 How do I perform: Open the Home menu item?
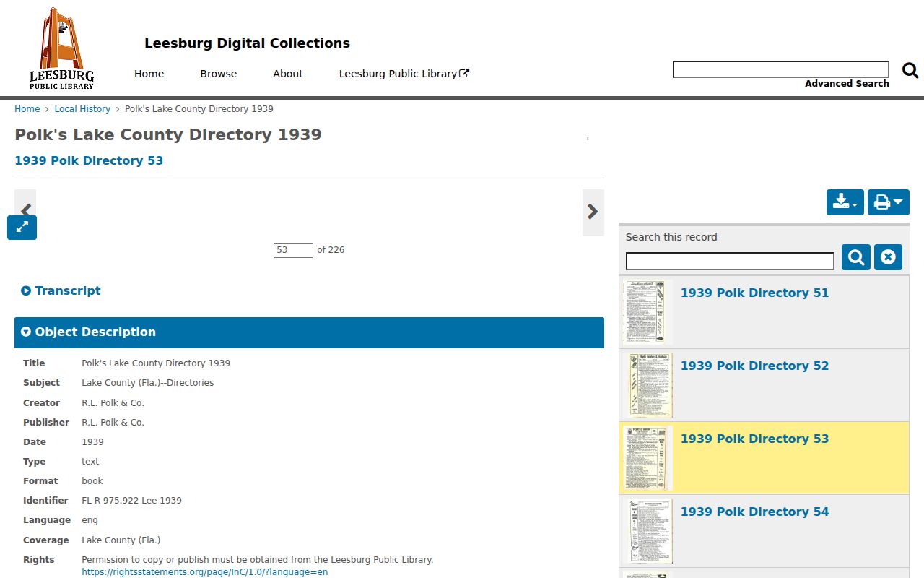point(149,74)
